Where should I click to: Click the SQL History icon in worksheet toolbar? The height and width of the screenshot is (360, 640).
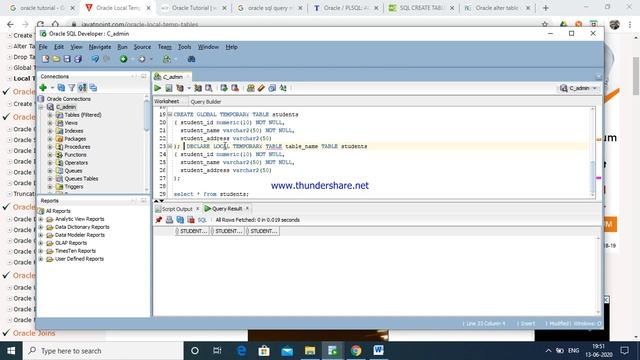(x=272, y=88)
